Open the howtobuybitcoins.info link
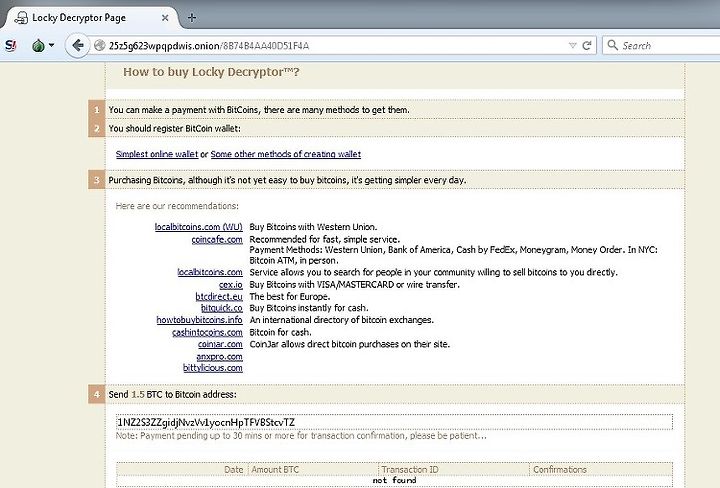Viewport: 720px width, 488px height. 199,320
